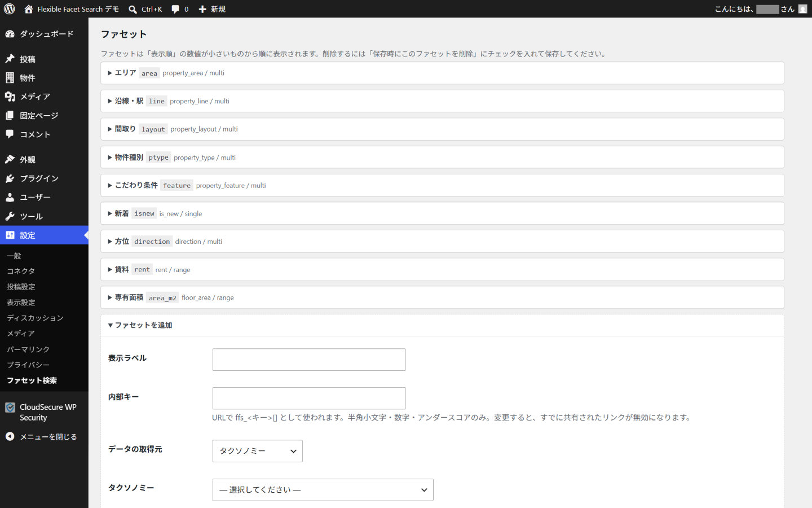Click the ダッシュボード gauge icon

10,34
